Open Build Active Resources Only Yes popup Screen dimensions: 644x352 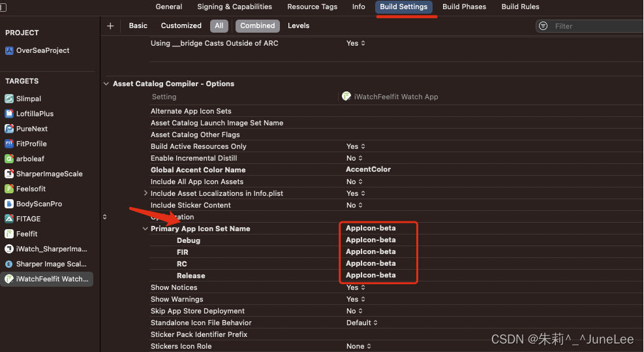[356, 146]
